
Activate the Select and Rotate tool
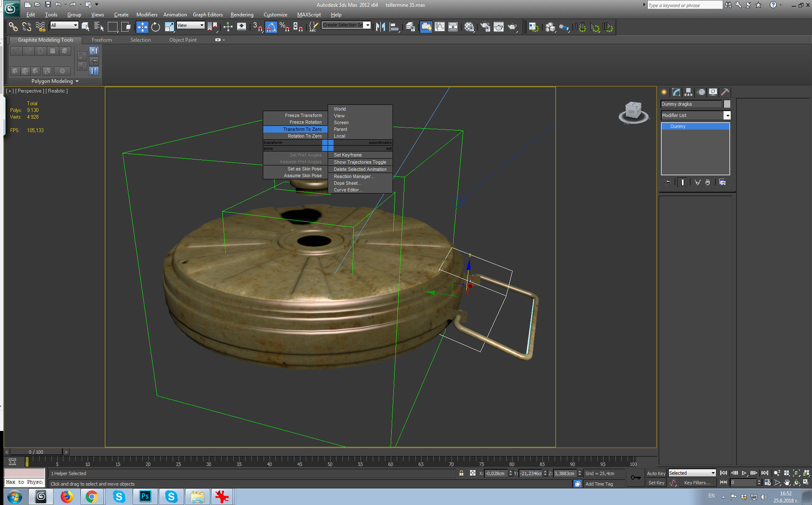pyautogui.click(x=155, y=27)
